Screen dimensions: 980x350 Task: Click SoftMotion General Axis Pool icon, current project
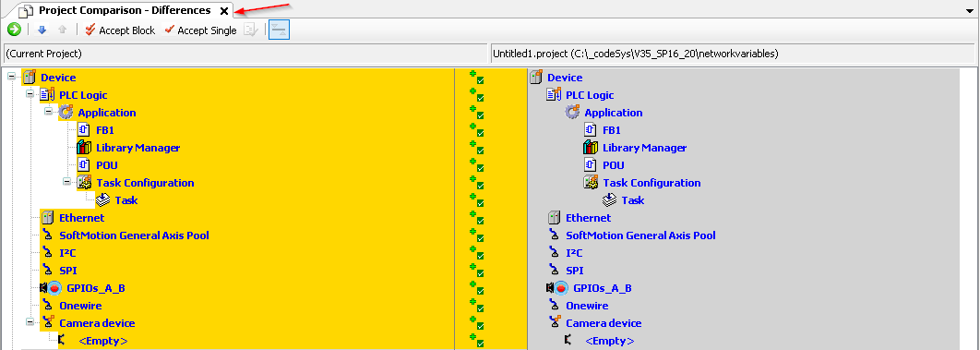click(x=47, y=235)
